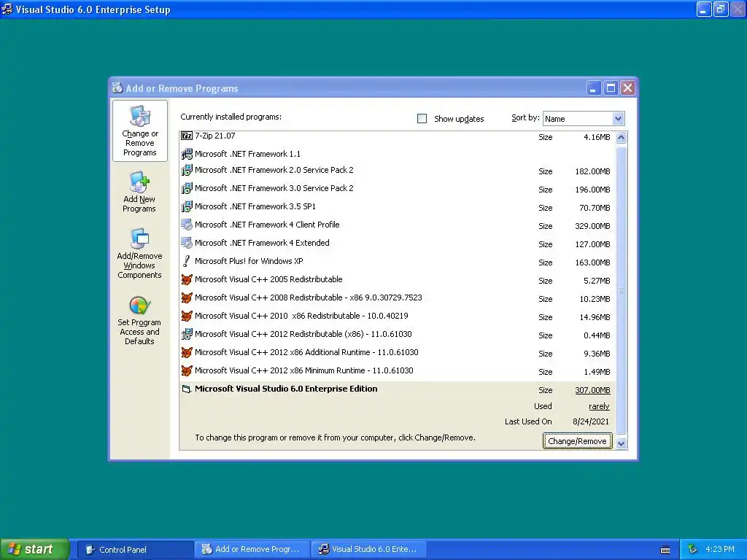Viewport: 747px width, 560px height.
Task: Click the .NET Framework 3.5 SP1 icon
Action: 187,206
